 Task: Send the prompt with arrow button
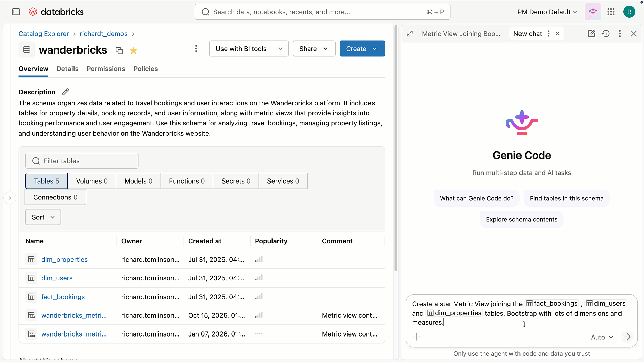627,337
